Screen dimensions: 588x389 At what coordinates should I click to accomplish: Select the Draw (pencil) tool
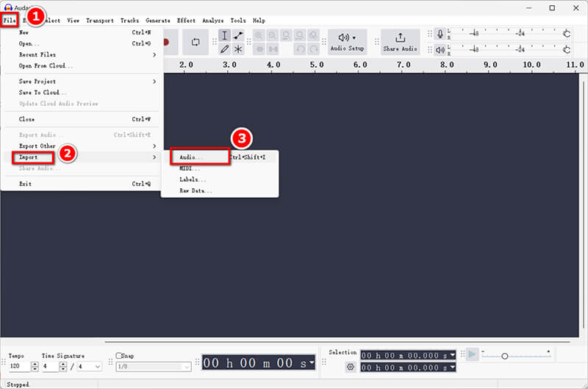pos(224,49)
